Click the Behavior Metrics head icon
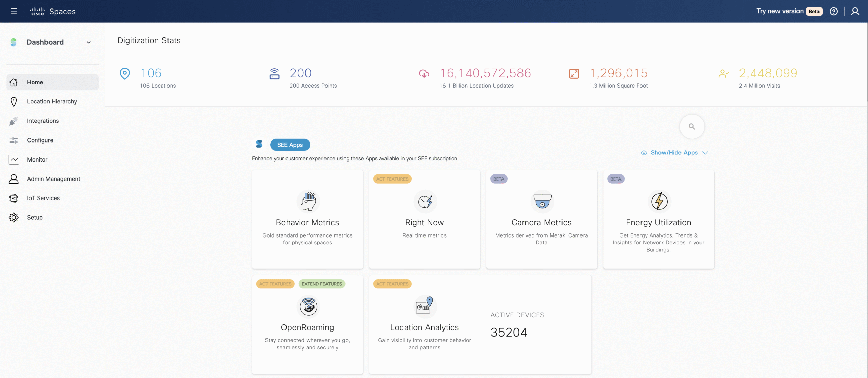The image size is (868, 378). click(x=308, y=202)
